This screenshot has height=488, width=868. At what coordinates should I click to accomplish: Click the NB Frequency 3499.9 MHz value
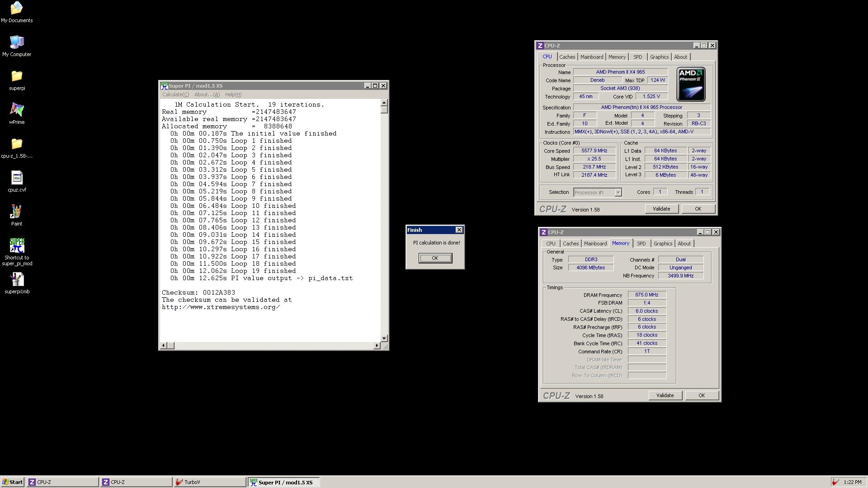pos(680,276)
